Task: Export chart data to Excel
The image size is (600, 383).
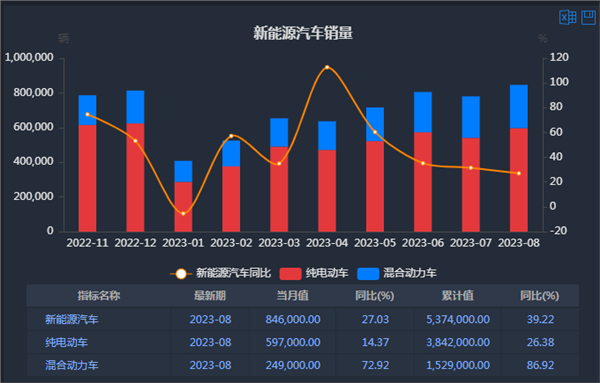Action: [x=567, y=18]
